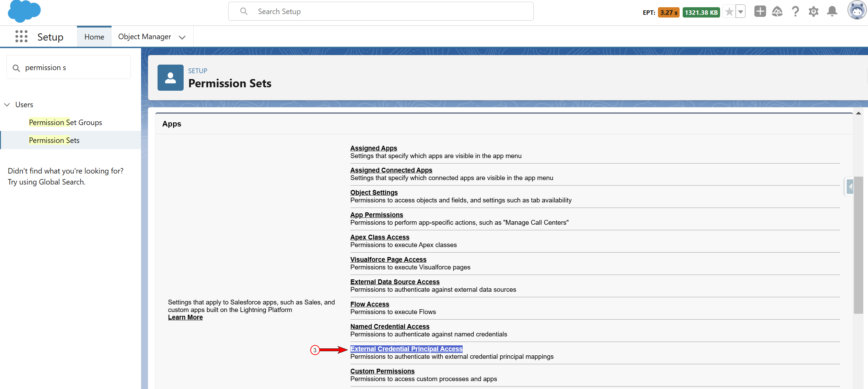Open the Global Actions plus icon

pos(760,12)
